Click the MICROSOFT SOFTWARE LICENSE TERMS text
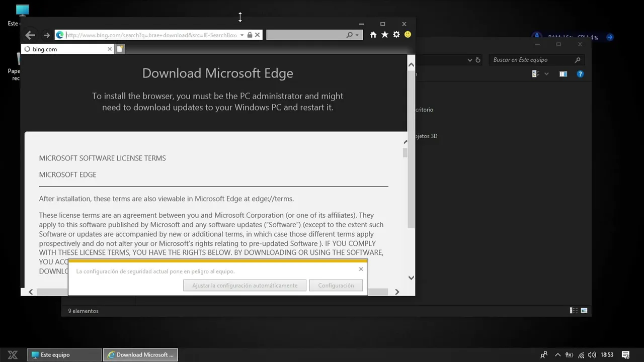Image resolution: width=644 pixels, height=362 pixels. 102,158
